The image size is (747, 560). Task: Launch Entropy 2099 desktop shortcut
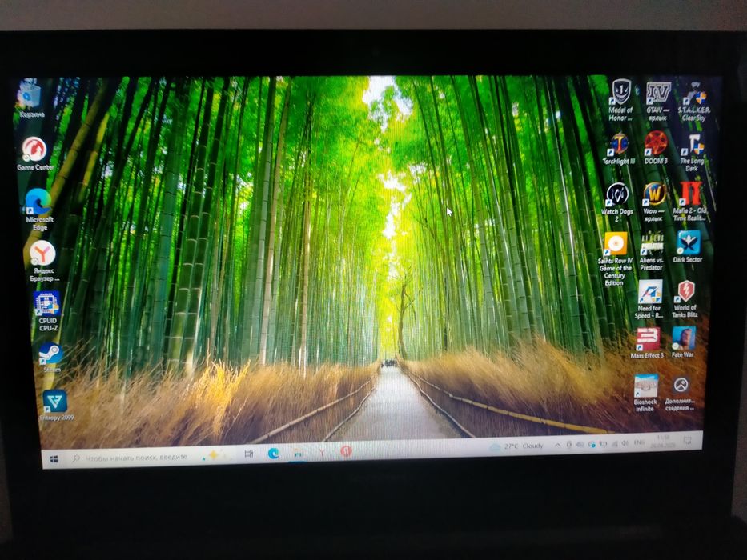point(56,406)
